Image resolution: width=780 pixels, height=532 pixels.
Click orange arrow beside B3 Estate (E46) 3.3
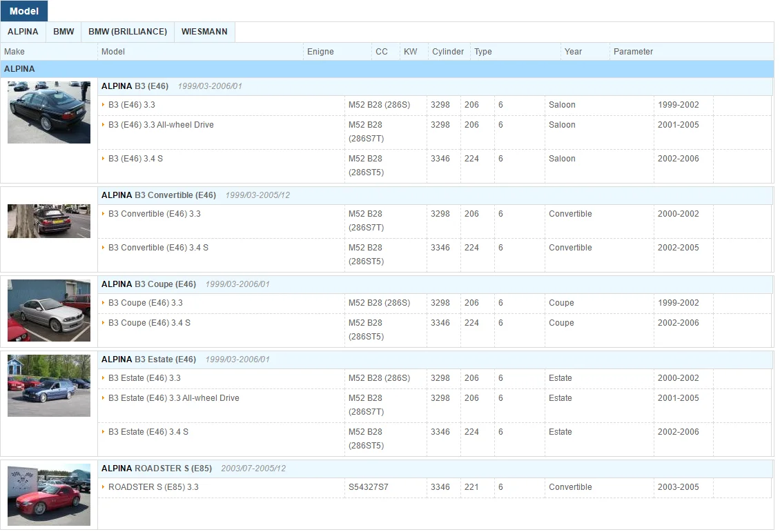103,377
